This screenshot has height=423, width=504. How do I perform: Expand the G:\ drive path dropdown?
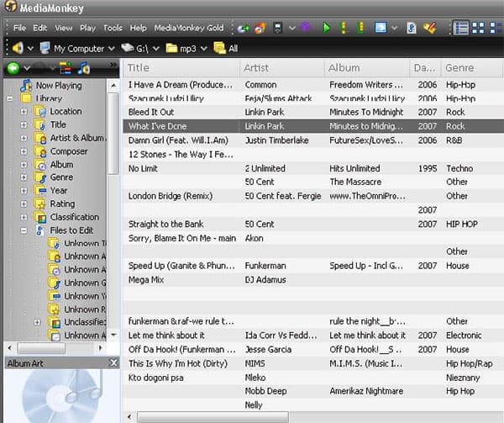tap(156, 49)
